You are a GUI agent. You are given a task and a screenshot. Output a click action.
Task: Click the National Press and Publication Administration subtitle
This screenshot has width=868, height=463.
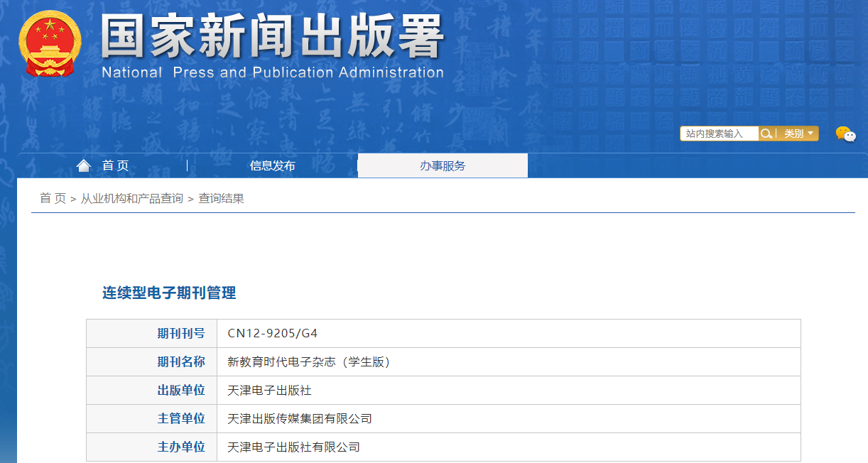pos(272,72)
